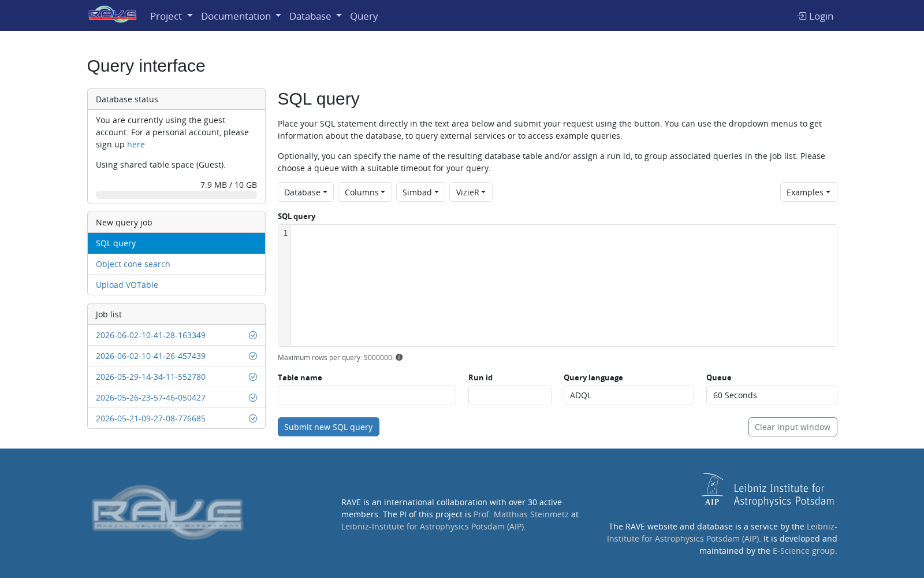This screenshot has width=924, height=578.
Task: Open job 2026-05-29-14-34-11-552780
Action: (x=151, y=377)
